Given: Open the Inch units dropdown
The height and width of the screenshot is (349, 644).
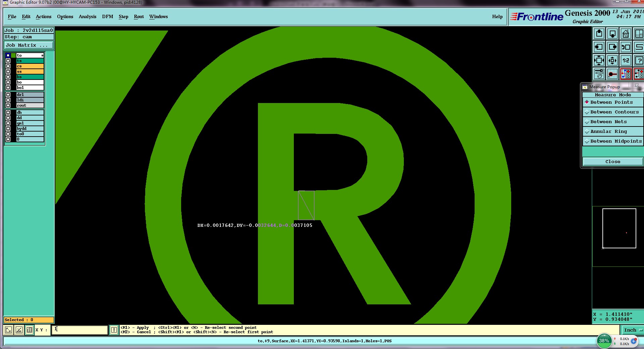Looking at the screenshot, I should [632, 330].
